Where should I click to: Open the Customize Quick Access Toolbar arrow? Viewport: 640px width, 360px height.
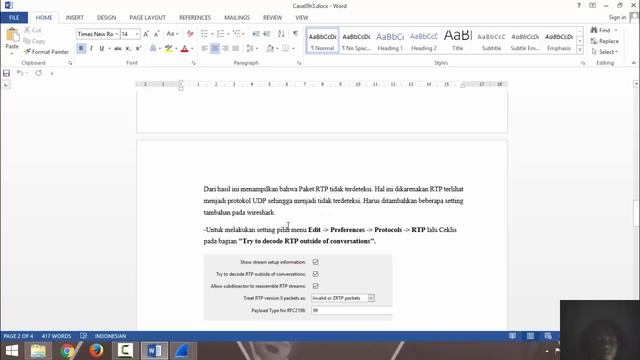click(x=52, y=73)
